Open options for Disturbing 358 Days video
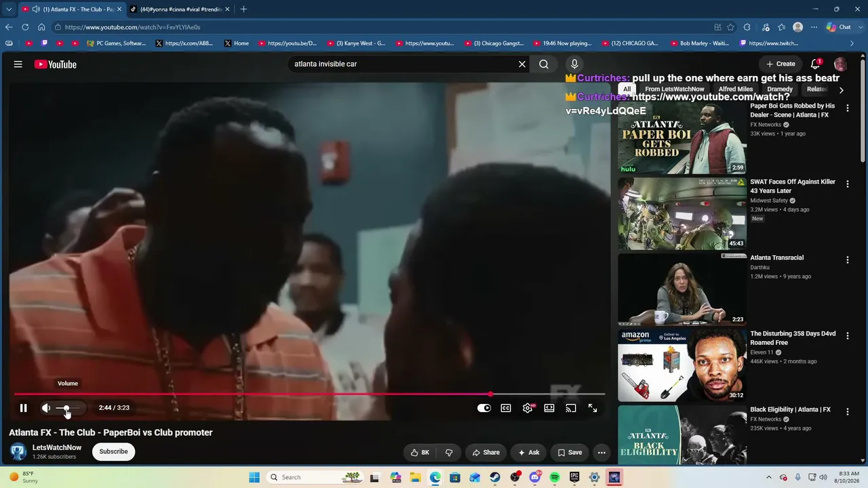This screenshot has width=868, height=488. 847,336
